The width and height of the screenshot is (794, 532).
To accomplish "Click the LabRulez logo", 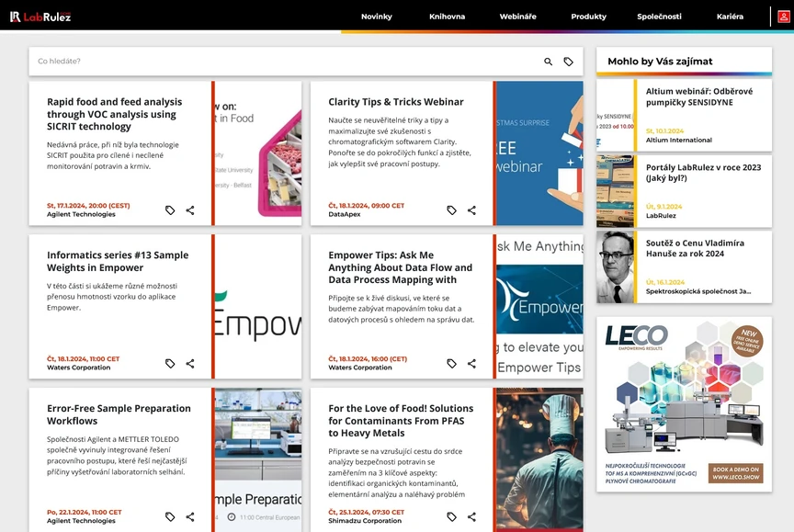I will click(40, 17).
